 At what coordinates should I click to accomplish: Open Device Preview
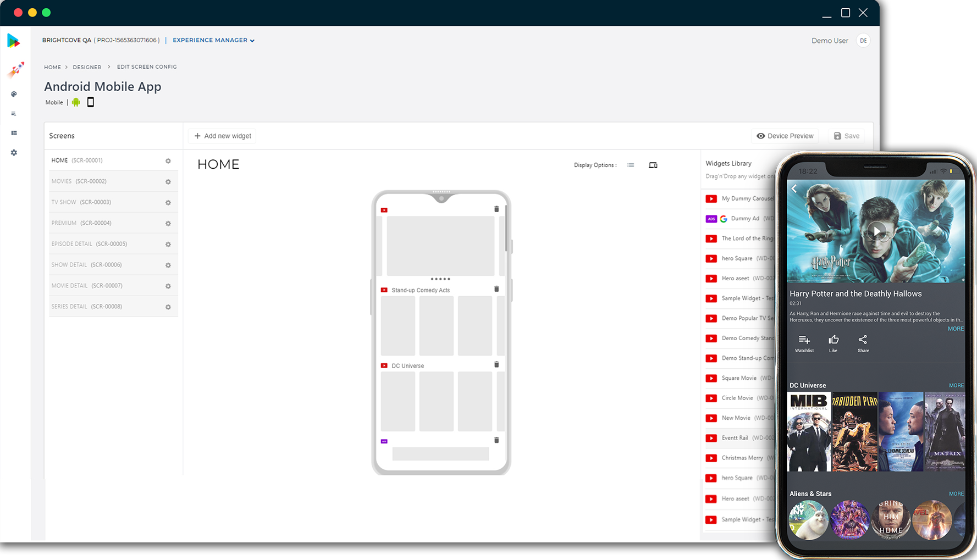tap(785, 136)
